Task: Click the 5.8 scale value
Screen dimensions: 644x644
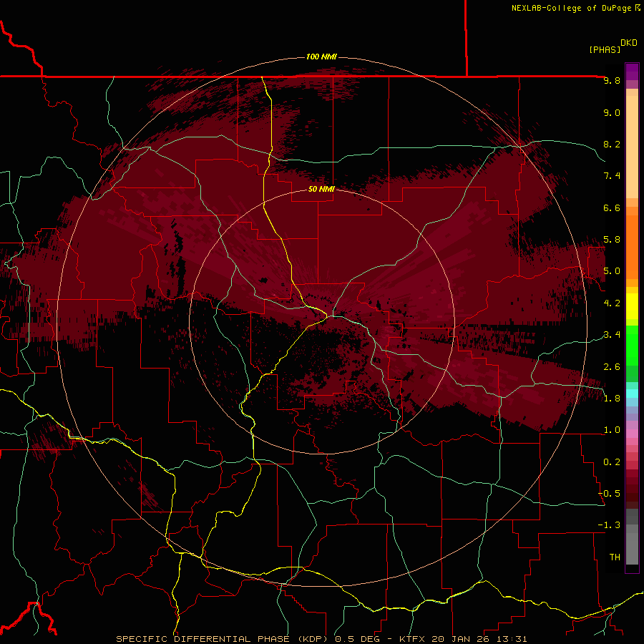Action: [612, 240]
